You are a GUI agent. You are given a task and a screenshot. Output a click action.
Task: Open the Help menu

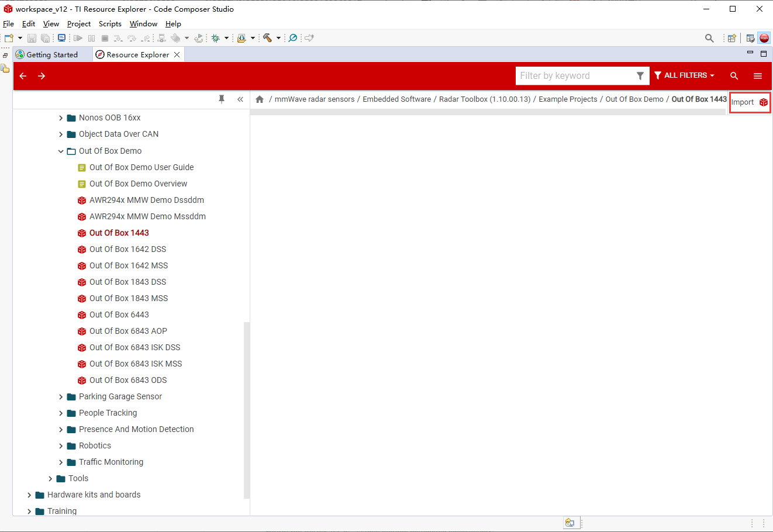click(173, 24)
